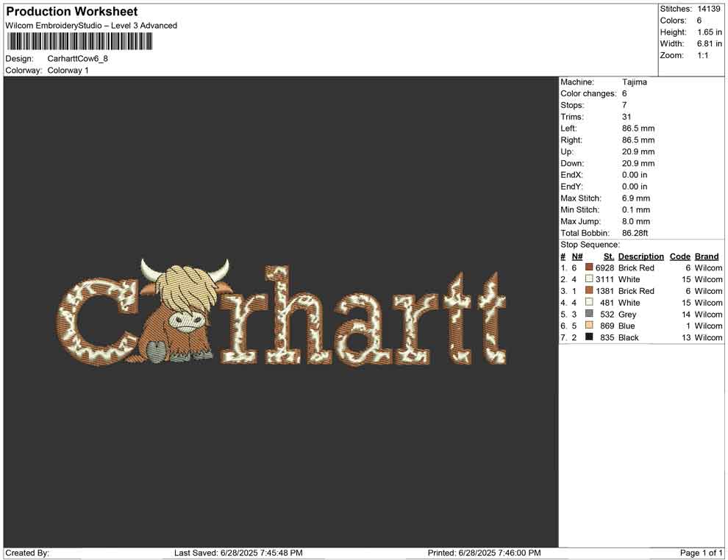This screenshot has width=728, height=560.
Task: Click the Code column header
Action: (679, 256)
